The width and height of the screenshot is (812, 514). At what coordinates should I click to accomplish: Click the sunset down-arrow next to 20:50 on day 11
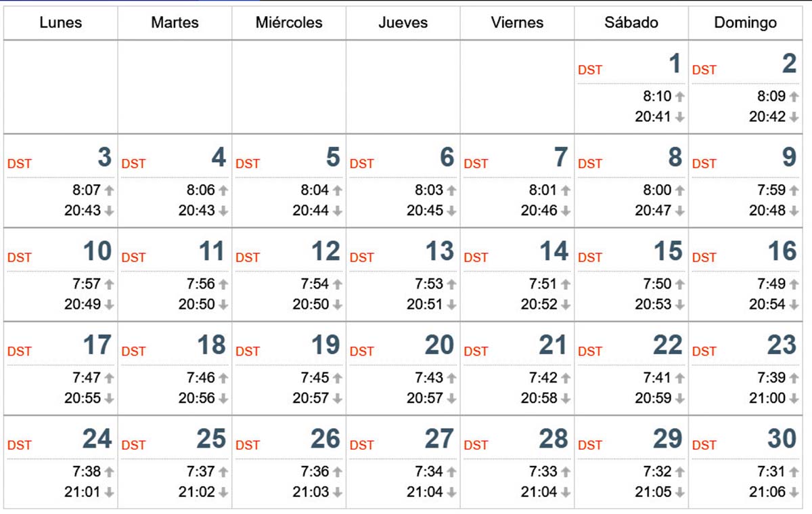coord(223,305)
